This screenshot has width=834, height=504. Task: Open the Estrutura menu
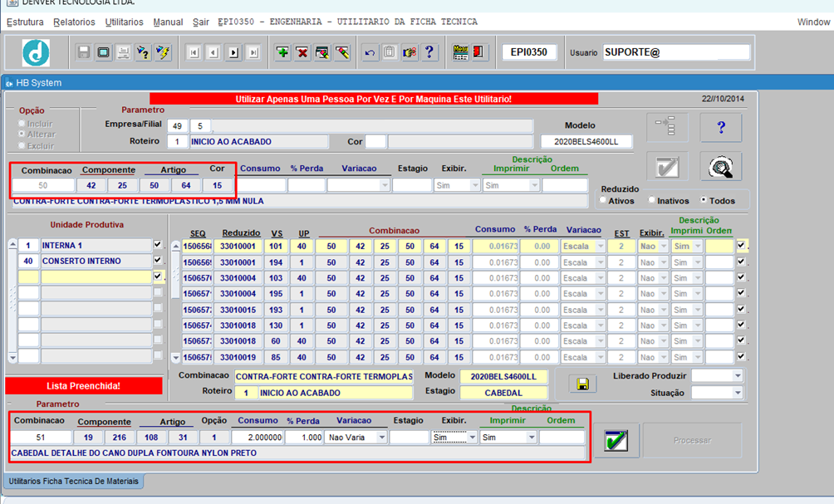(x=25, y=22)
